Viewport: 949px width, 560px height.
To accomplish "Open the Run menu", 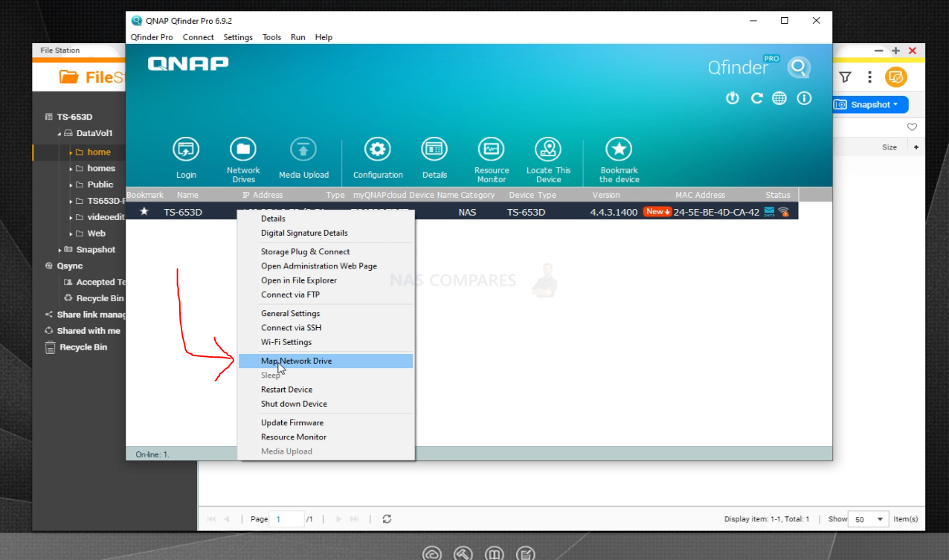I will (297, 37).
